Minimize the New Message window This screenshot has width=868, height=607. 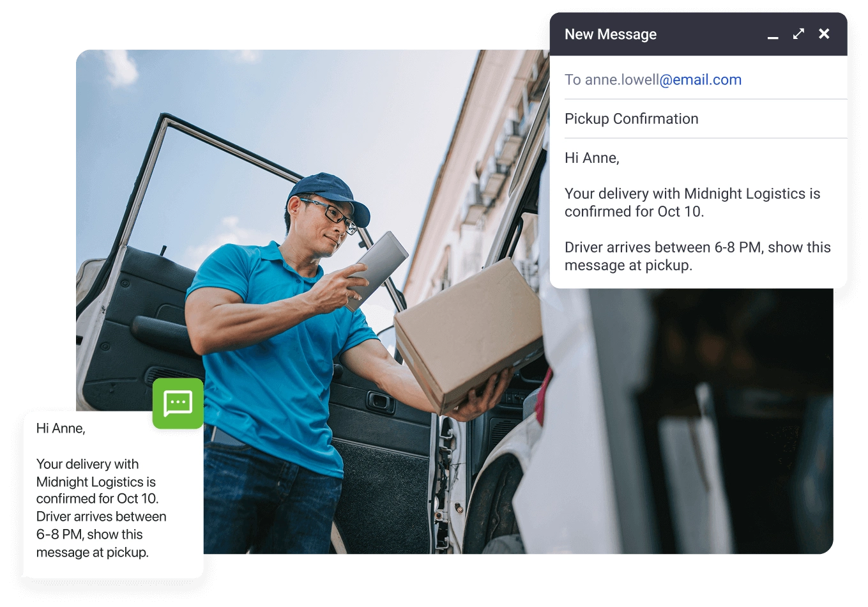click(x=773, y=36)
